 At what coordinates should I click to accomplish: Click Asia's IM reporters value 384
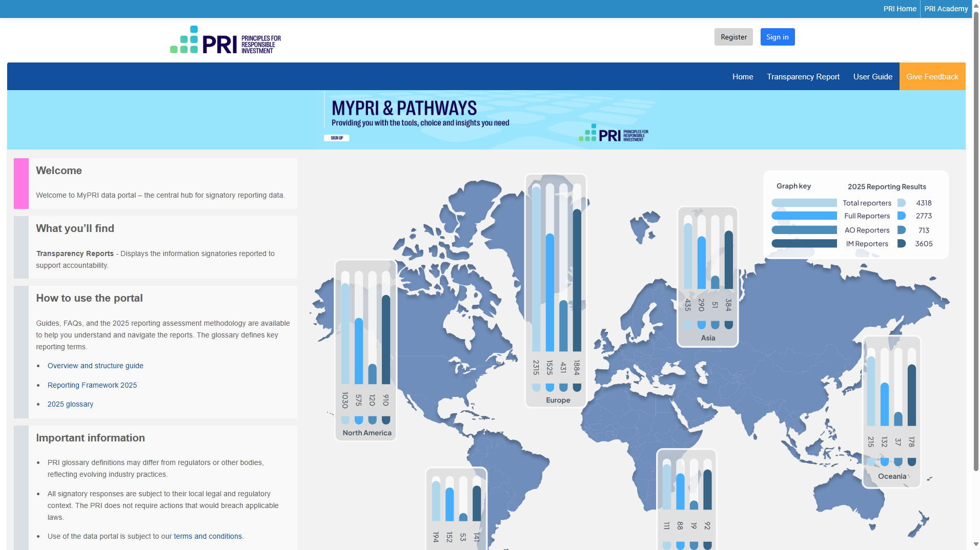coord(728,305)
